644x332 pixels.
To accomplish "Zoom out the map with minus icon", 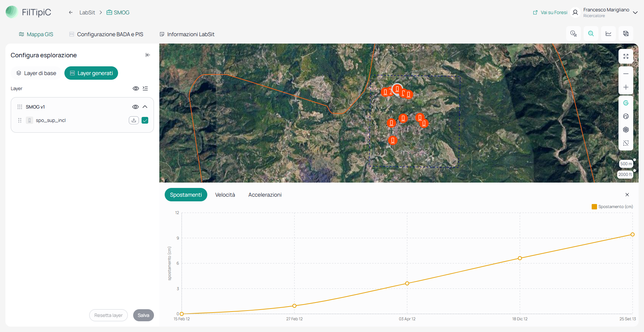I will 626,74.
